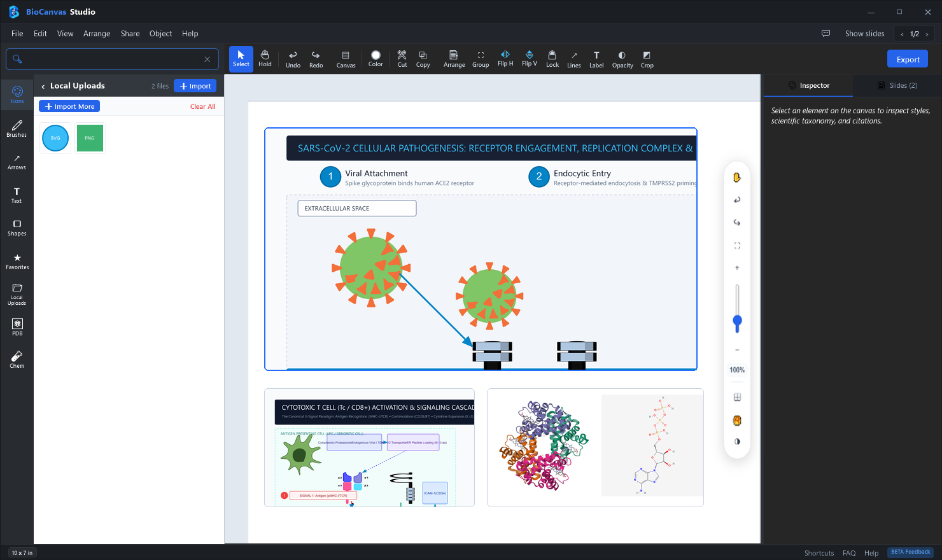This screenshot has height=560, width=942.
Task: Click the Redo toolbar button
Action: 316,59
